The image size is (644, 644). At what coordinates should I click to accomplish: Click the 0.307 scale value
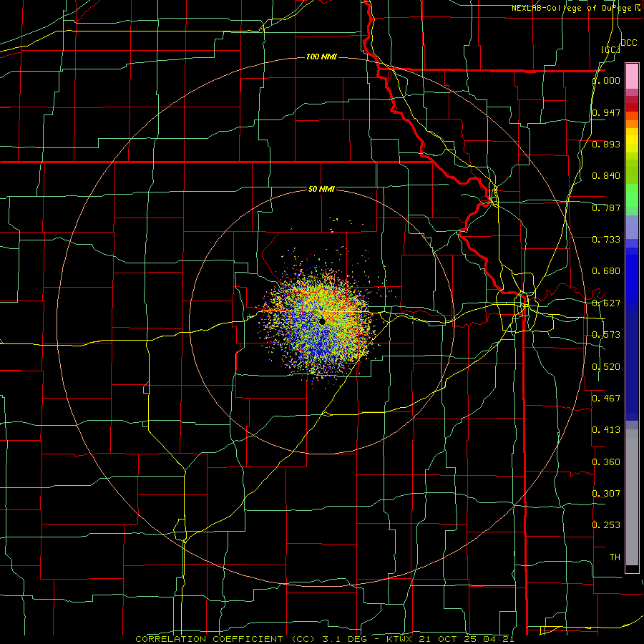pos(606,494)
